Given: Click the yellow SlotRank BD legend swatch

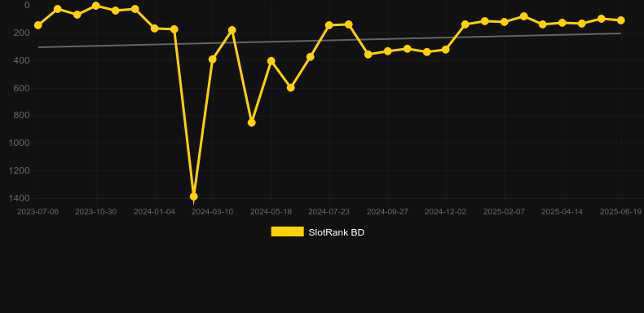Looking at the screenshot, I should click(288, 231).
